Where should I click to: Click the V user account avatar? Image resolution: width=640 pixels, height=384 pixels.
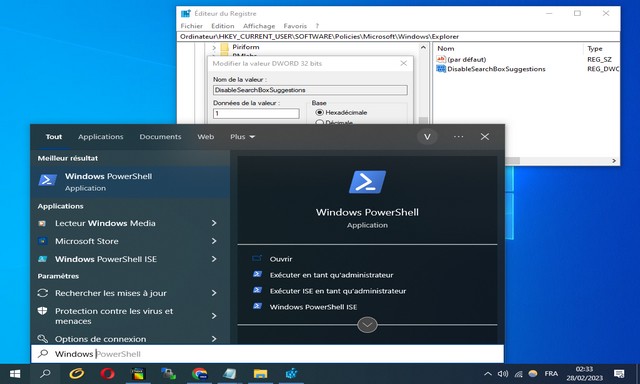[x=427, y=137]
